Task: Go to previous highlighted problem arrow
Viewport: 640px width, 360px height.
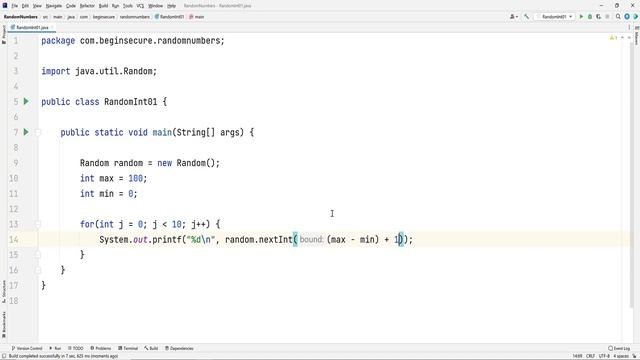Action: click(x=622, y=38)
